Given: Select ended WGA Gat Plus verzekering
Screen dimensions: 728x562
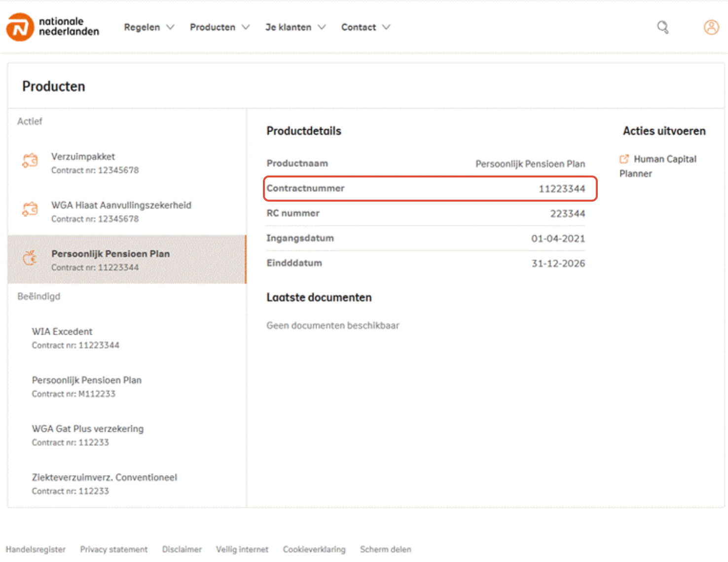Looking at the screenshot, I should point(127,435).
